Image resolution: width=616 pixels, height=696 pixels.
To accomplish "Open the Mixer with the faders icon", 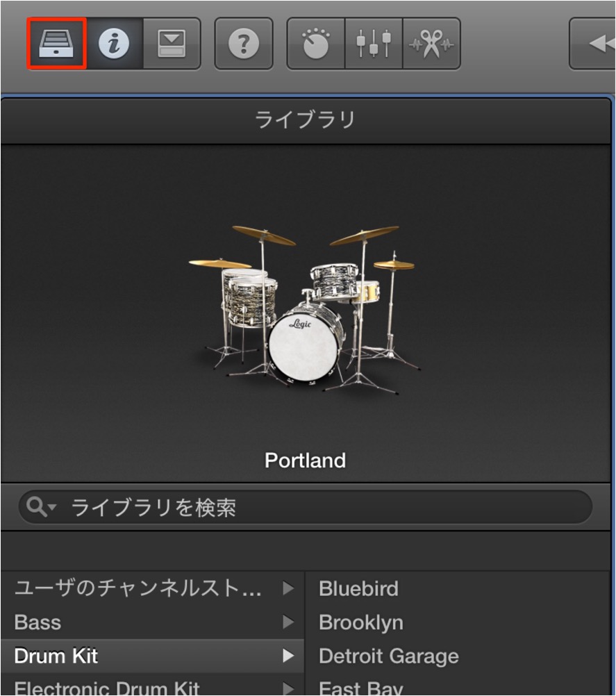I will pos(374,44).
